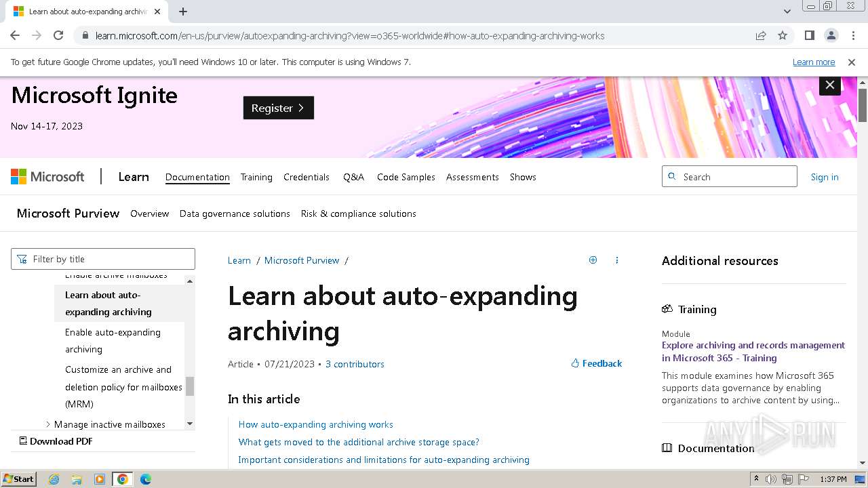Screen dimensions: 868x488
Task: Open Data governance solutions navigation item
Action: [x=235, y=213]
